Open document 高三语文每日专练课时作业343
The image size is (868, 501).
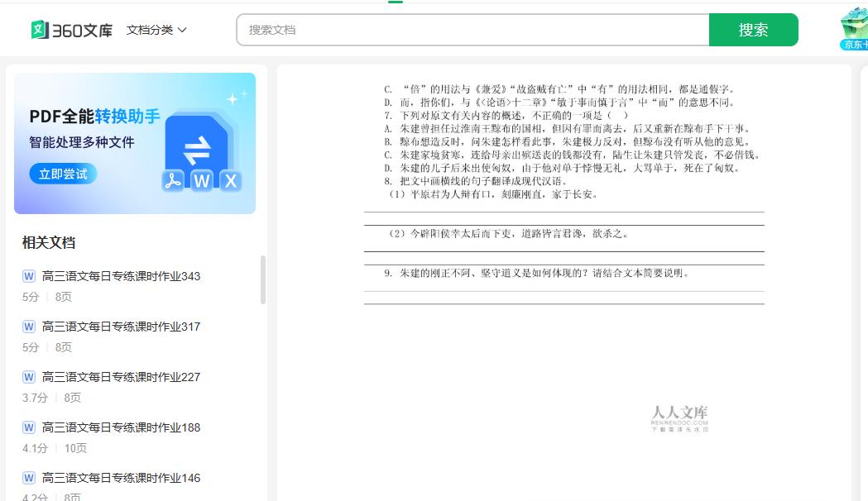(x=121, y=276)
